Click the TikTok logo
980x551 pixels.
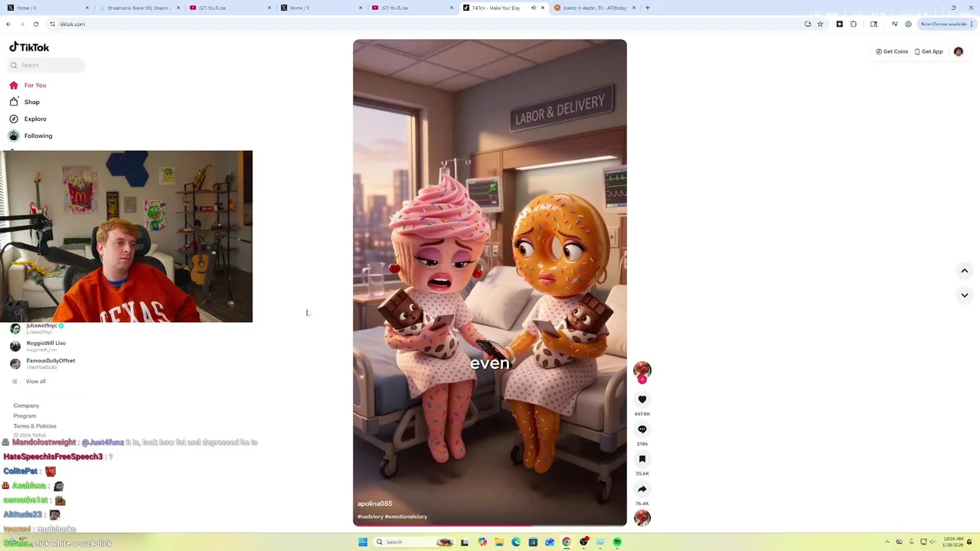tap(29, 47)
